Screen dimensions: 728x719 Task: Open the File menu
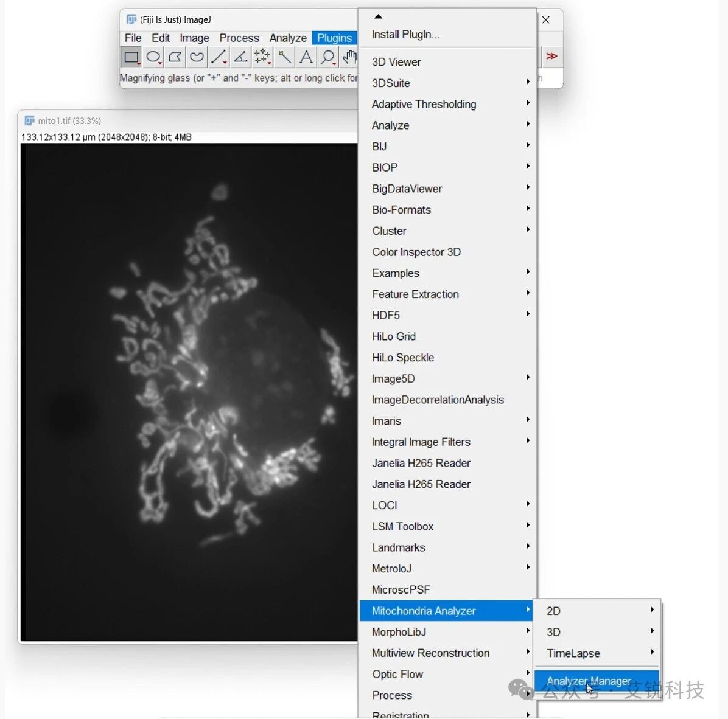pos(133,38)
